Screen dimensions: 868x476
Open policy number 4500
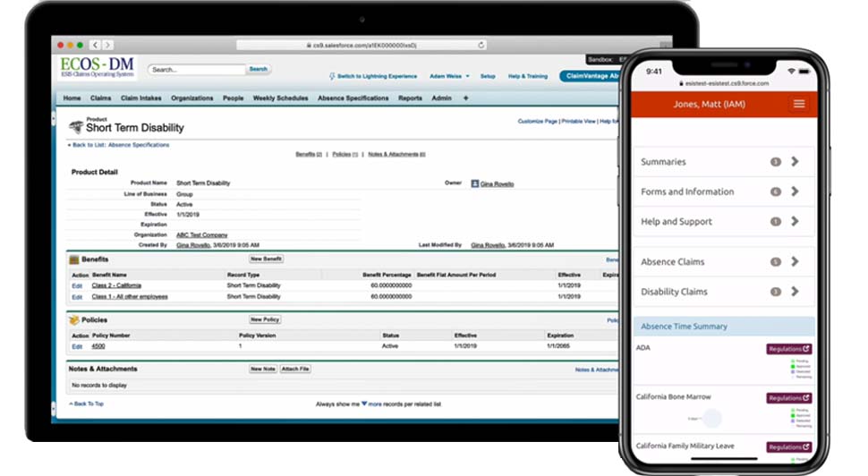tap(98, 346)
